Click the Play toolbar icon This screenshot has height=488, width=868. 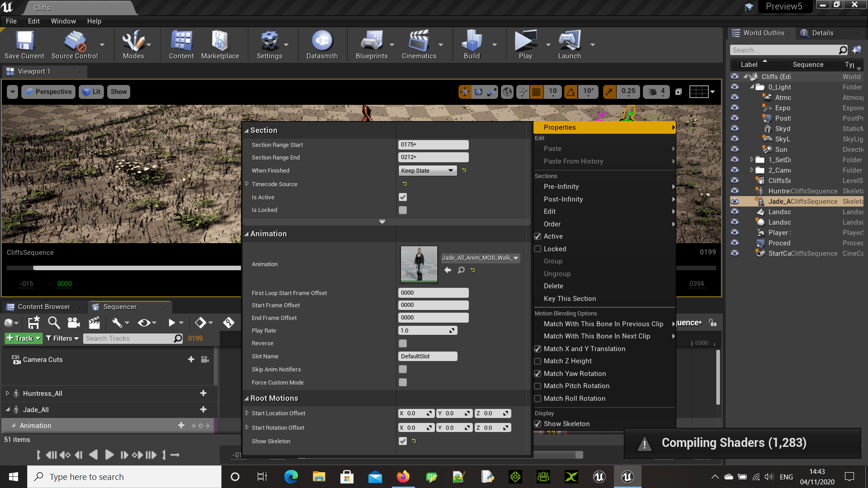(x=525, y=45)
